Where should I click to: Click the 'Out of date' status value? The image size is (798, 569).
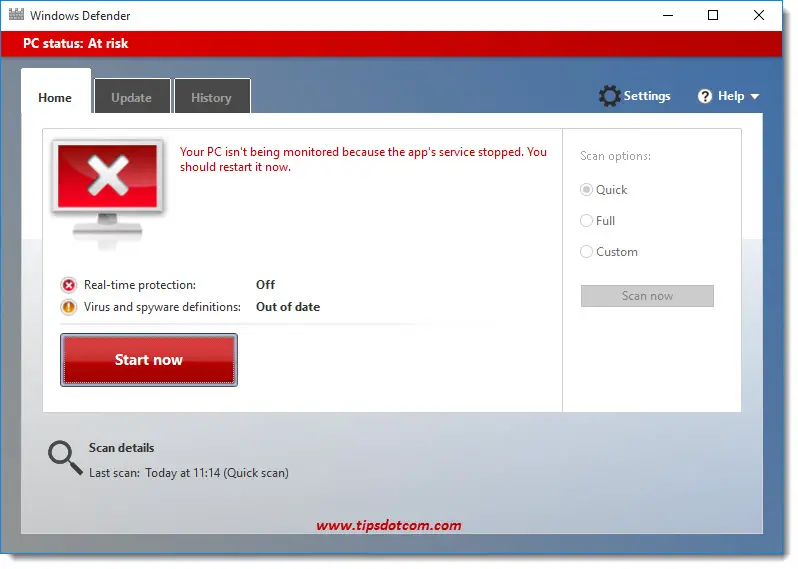pos(288,307)
